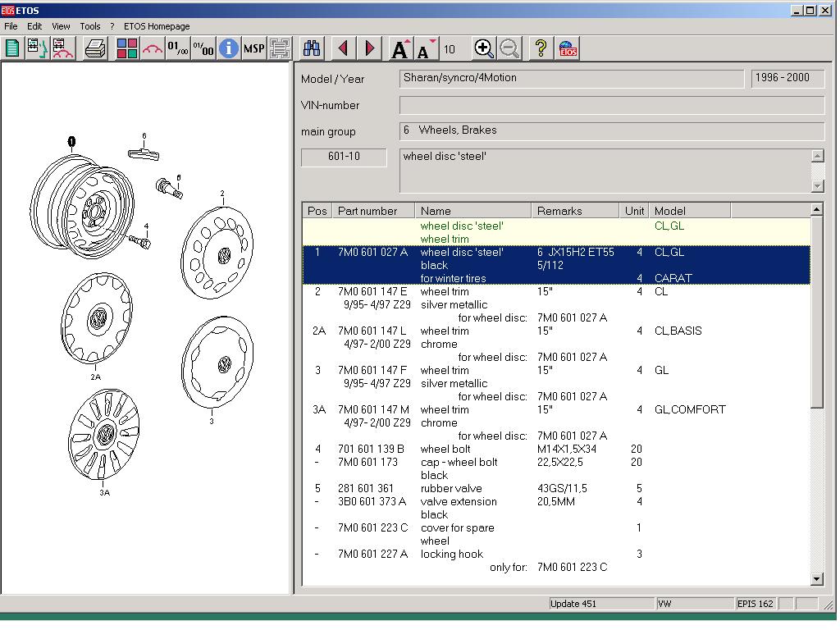Open the ETOS Homepage menu
This screenshot has height=630, width=840.
click(157, 26)
